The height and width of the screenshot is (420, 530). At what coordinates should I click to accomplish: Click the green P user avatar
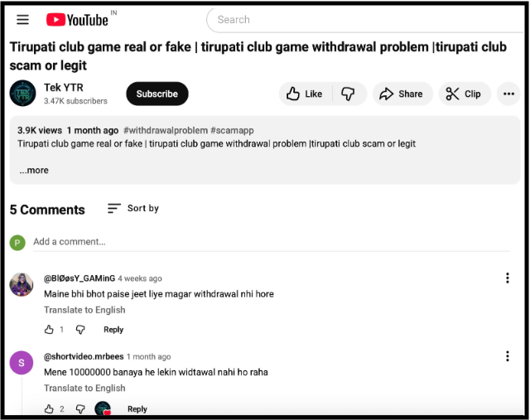click(17, 243)
